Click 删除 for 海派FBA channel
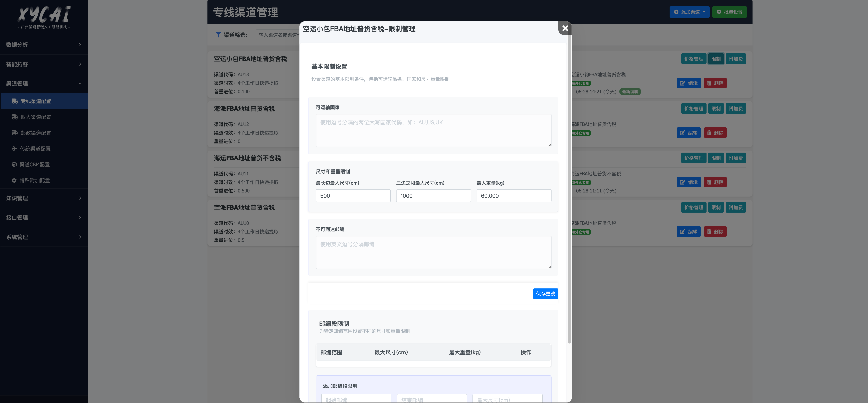868x403 pixels. (x=715, y=132)
